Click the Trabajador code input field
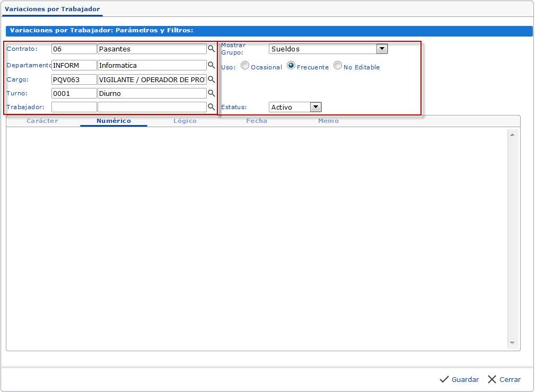Viewport: 535px width, 392px height. tap(74, 107)
